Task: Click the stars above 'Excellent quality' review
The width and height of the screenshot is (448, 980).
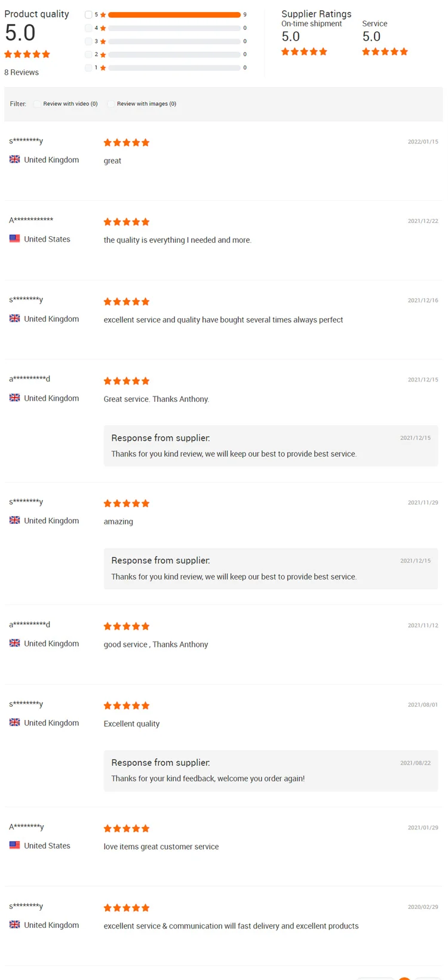Action: coord(126,706)
